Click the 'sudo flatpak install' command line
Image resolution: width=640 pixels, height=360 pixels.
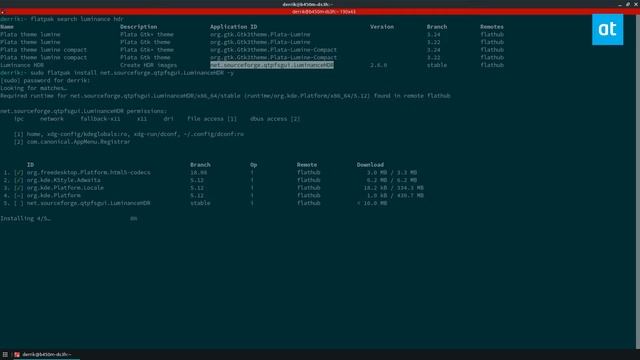pos(117,73)
